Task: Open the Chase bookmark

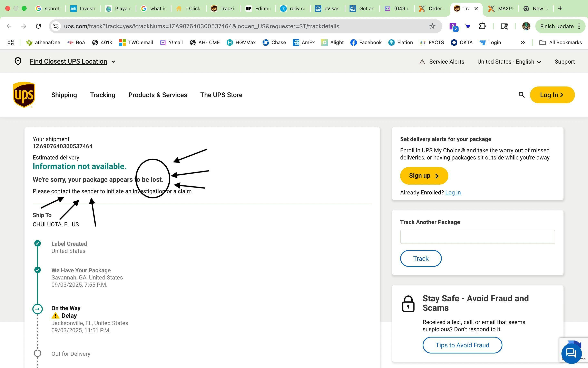Action: point(274,43)
